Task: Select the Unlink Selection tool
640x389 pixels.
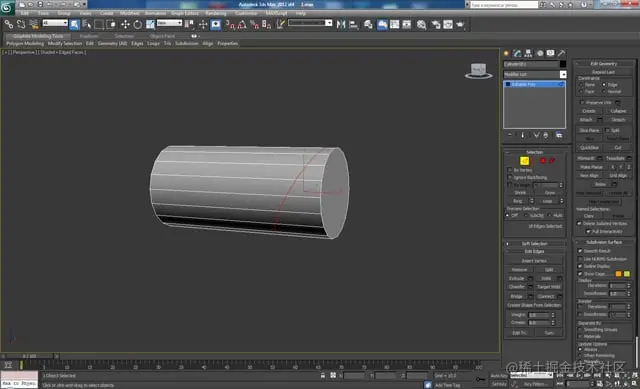Action: coord(21,25)
